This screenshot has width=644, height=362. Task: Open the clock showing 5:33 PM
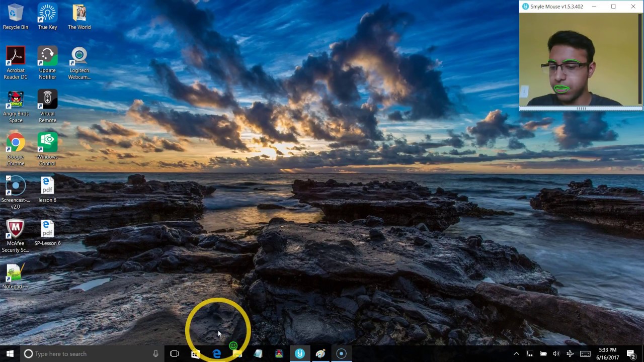(x=607, y=353)
